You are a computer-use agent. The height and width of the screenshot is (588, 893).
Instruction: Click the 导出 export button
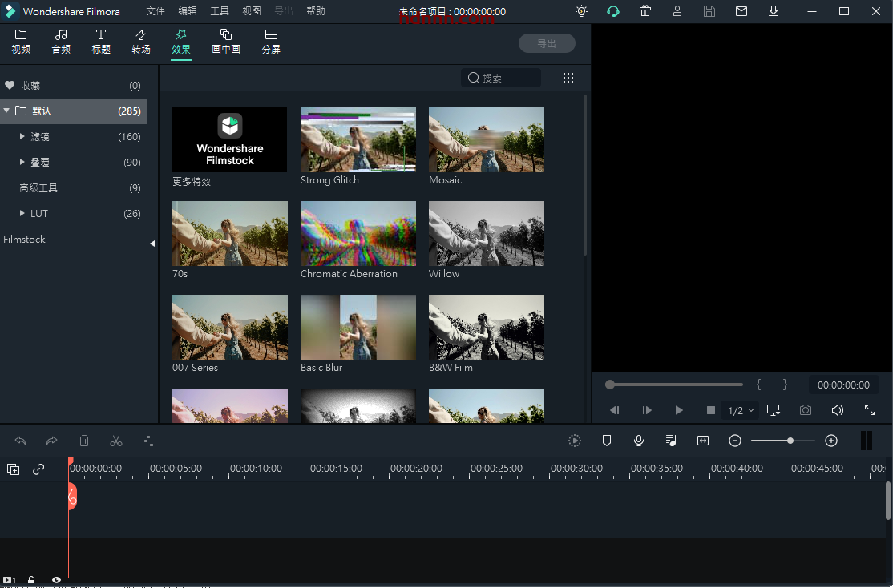coord(547,43)
